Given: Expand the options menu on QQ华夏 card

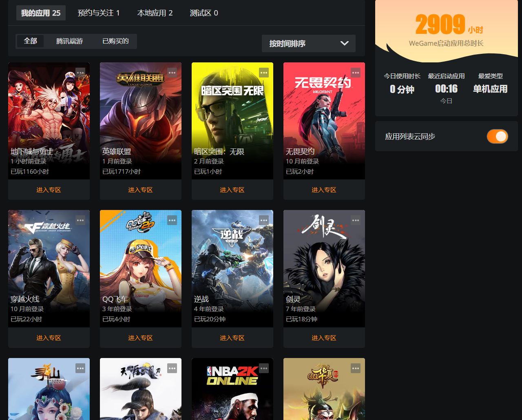Looking at the screenshot, I should (x=356, y=368).
